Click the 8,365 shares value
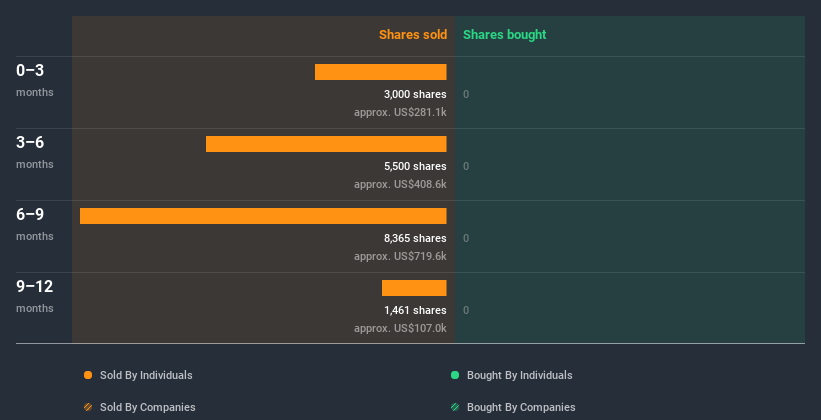Viewport: 821px width, 420px height. [415, 238]
